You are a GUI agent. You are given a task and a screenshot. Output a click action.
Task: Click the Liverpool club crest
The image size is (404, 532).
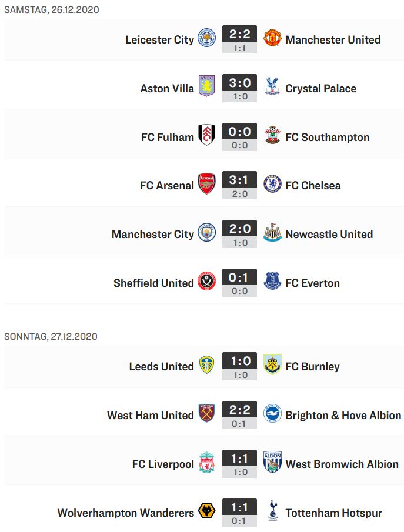(x=207, y=462)
